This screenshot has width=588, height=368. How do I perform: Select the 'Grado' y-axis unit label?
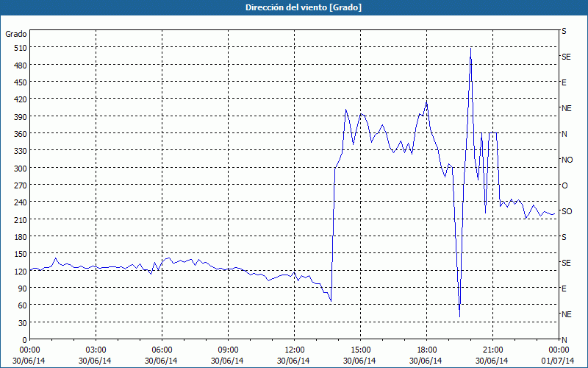tap(16, 34)
